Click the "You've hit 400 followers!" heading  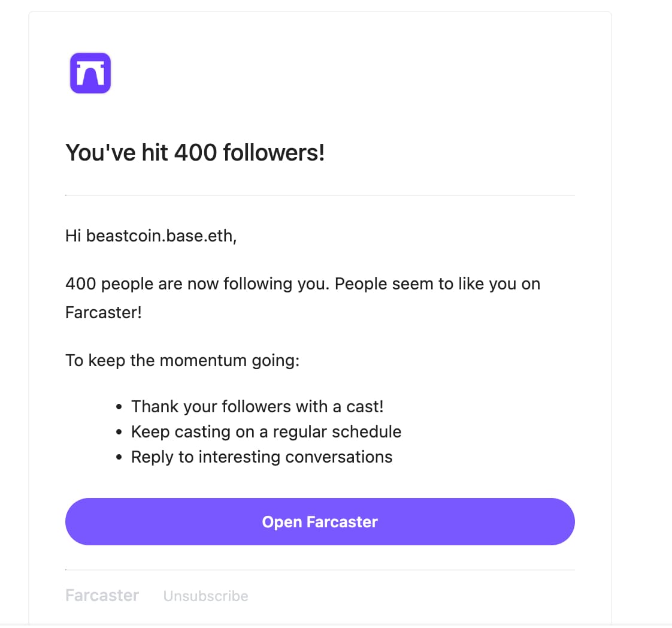pyautogui.click(x=195, y=153)
